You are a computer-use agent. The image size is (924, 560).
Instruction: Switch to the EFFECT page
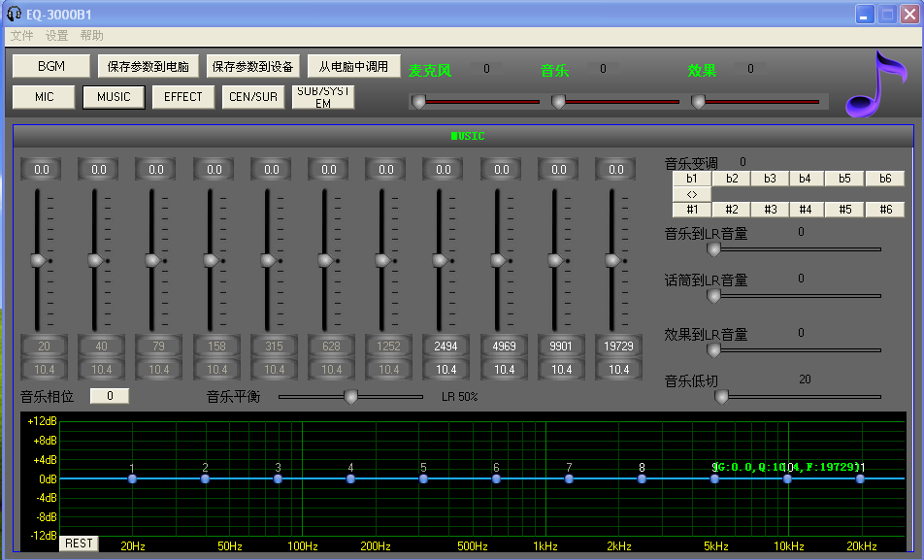click(182, 97)
